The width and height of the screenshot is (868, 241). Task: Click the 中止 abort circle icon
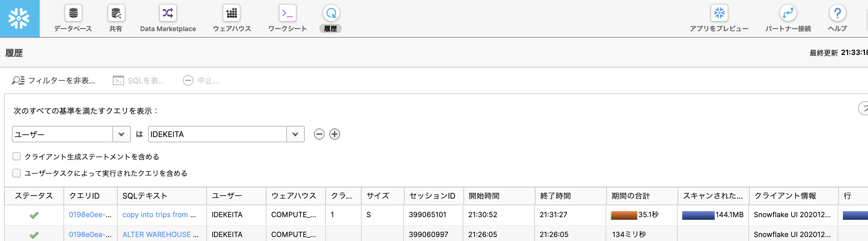click(188, 80)
